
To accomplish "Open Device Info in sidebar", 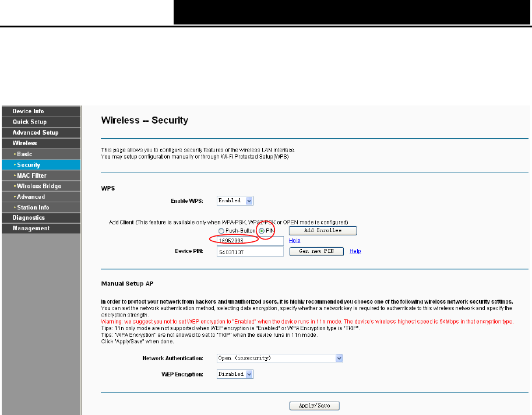I will pyautogui.click(x=41, y=111).
